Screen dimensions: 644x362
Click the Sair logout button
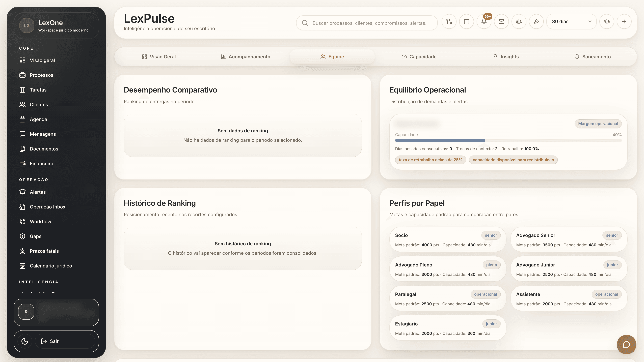click(65, 341)
